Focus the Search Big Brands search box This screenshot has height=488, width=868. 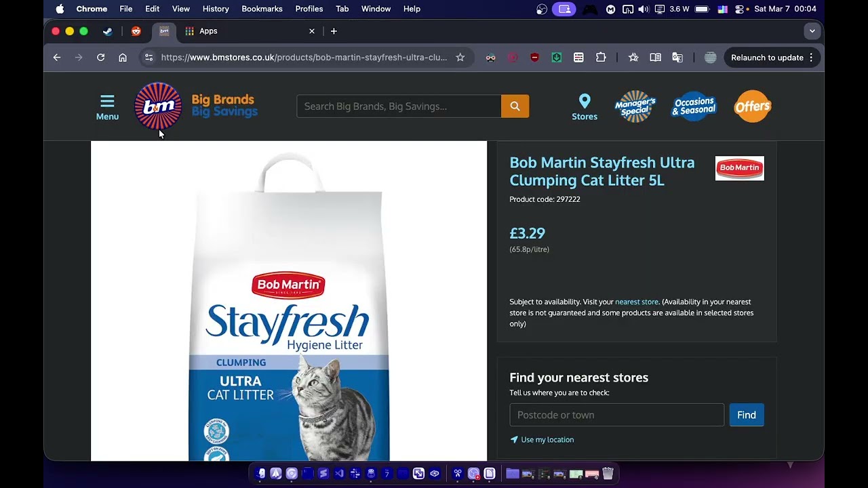pyautogui.click(x=399, y=106)
